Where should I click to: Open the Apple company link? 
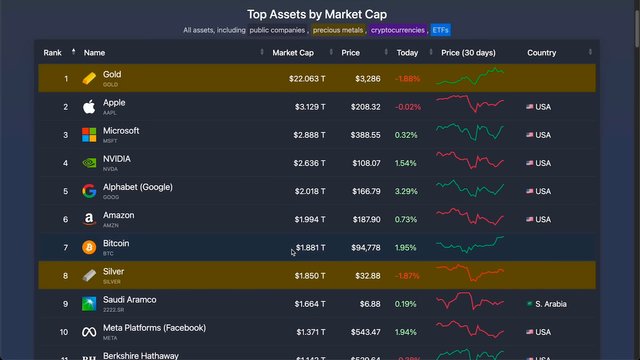click(x=114, y=102)
